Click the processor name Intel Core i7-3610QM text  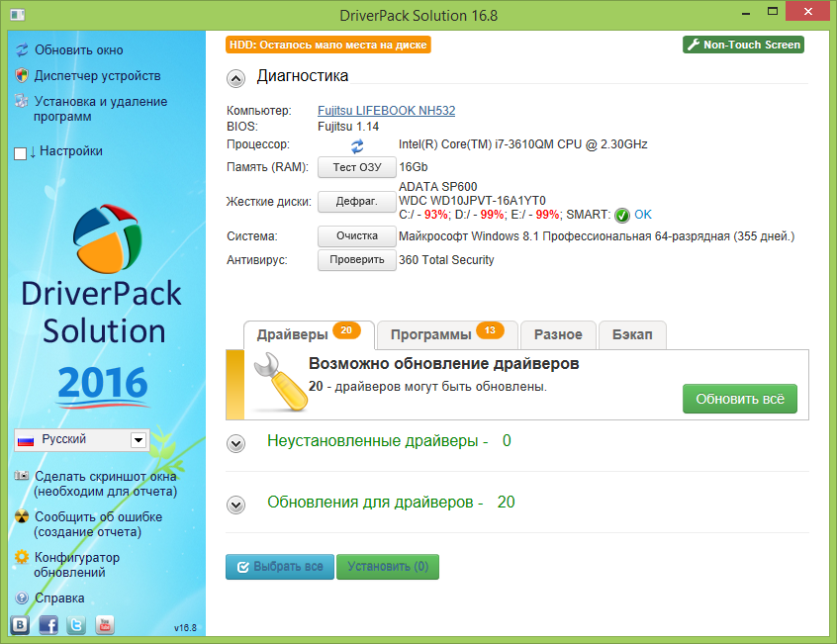(523, 144)
